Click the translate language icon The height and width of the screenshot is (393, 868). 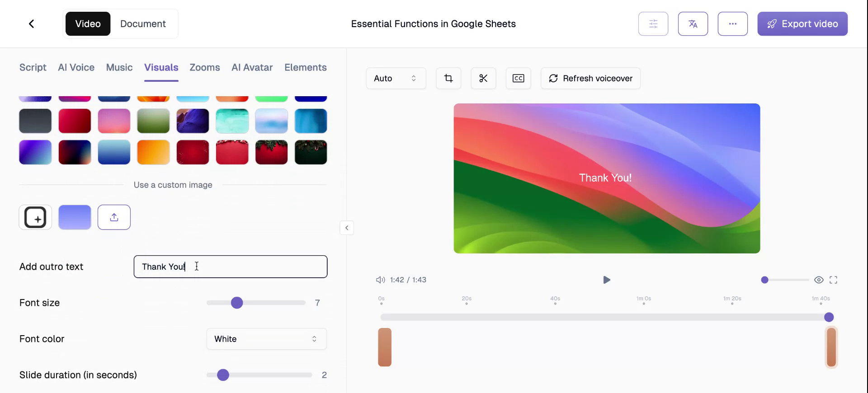pos(693,24)
